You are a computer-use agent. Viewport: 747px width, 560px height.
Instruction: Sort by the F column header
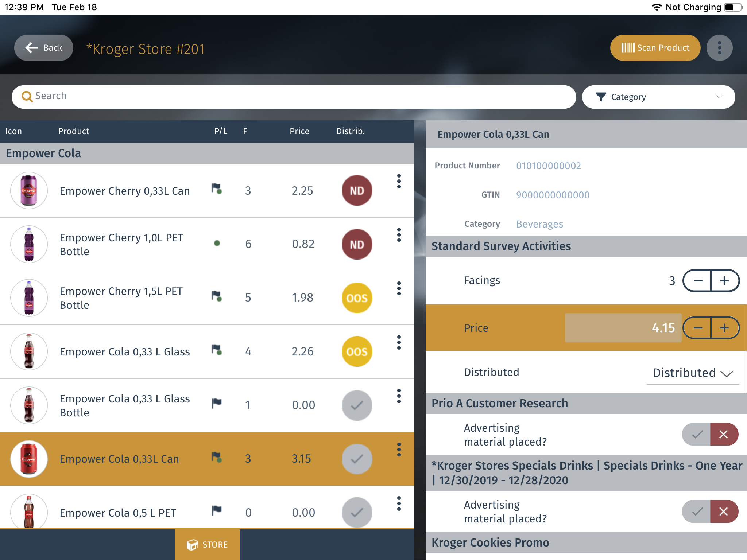[245, 131]
